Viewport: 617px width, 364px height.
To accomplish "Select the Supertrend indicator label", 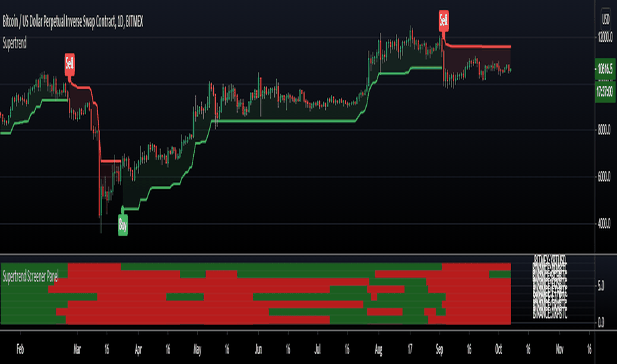I will [15, 43].
